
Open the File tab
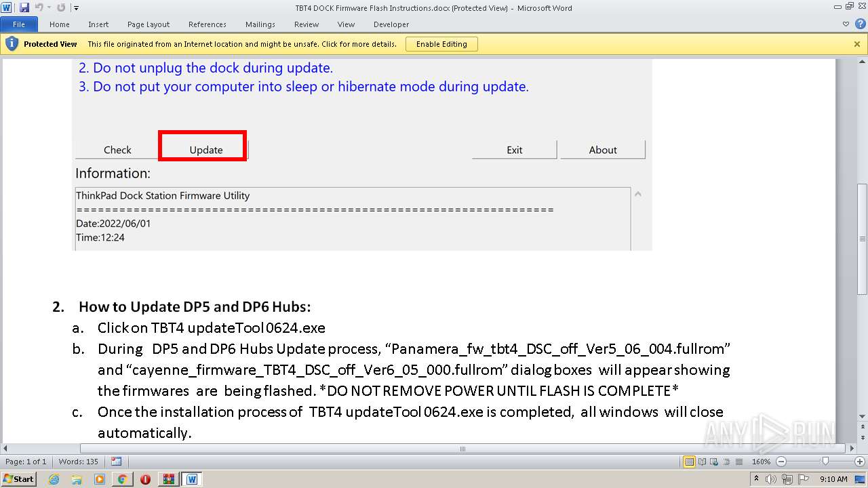[19, 24]
